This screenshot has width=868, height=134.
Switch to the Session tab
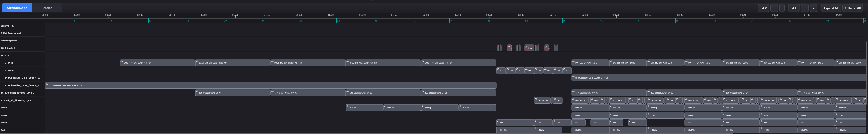47,8
